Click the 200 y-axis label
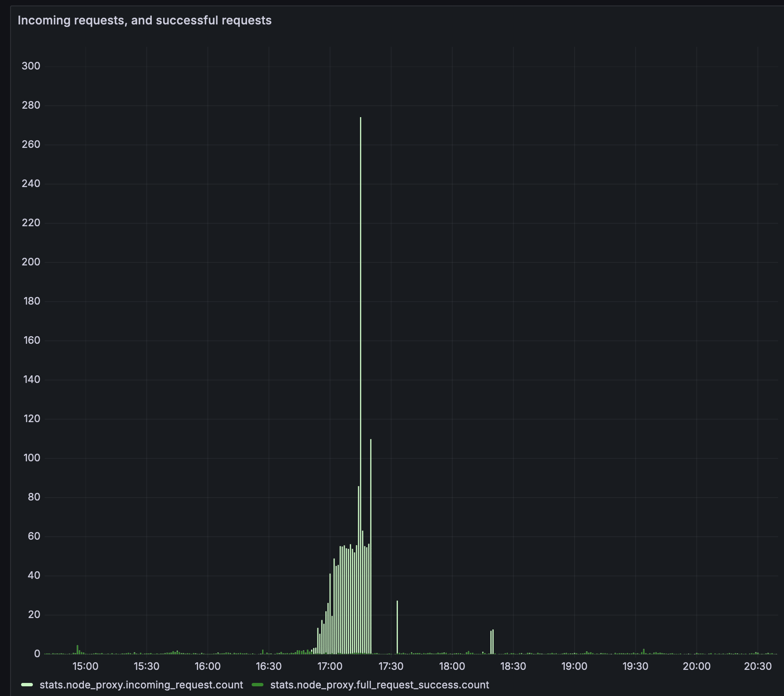 tap(31, 262)
